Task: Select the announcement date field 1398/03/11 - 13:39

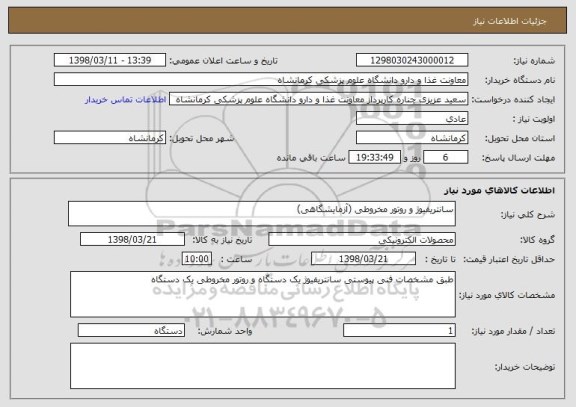Action: (110, 60)
